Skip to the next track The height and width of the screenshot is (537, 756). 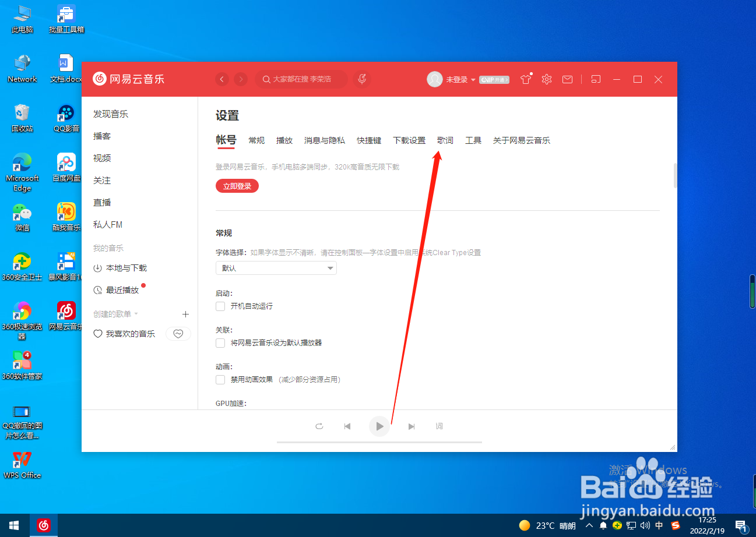[x=412, y=426]
